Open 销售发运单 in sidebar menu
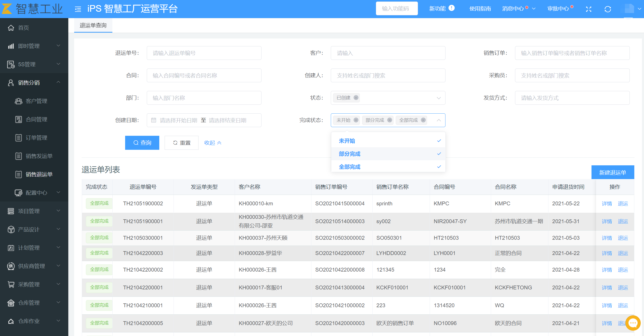644x336 pixels. tap(39, 156)
